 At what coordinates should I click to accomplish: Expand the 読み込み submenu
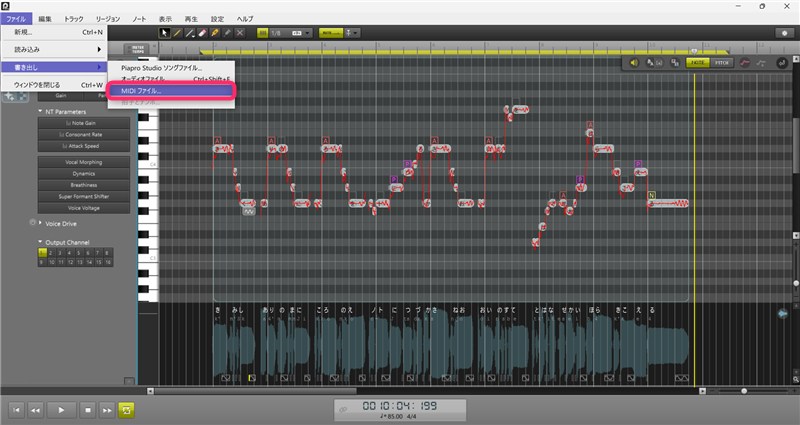click(54, 49)
